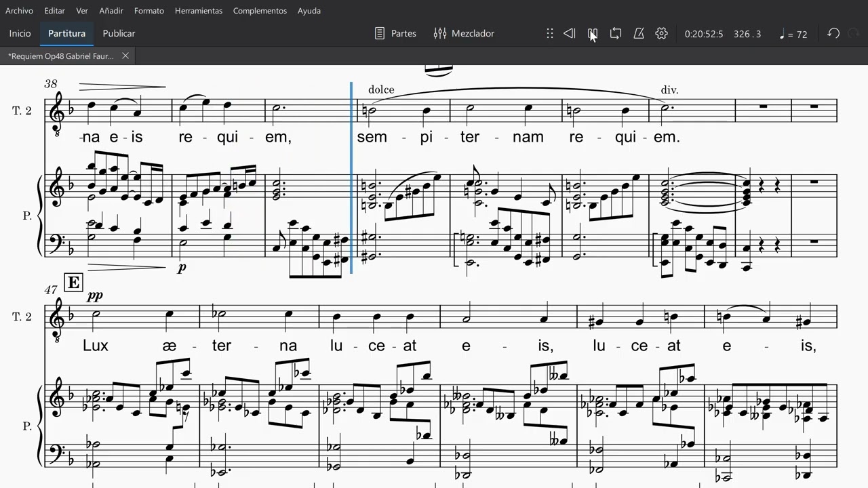Viewport: 868px width, 488px height.
Task: Open the Ver menu
Action: (x=82, y=11)
